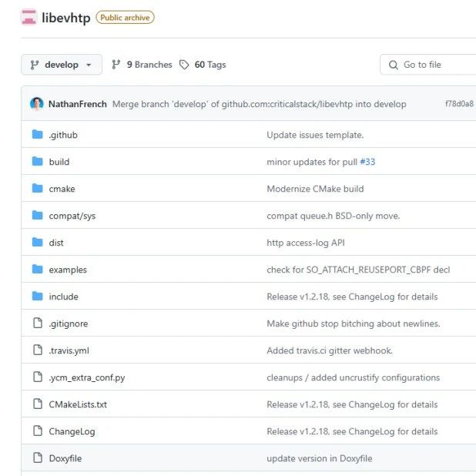Image resolution: width=476 pixels, height=476 pixels.
Task: Open the latest merge commit message
Action: tap(260, 104)
